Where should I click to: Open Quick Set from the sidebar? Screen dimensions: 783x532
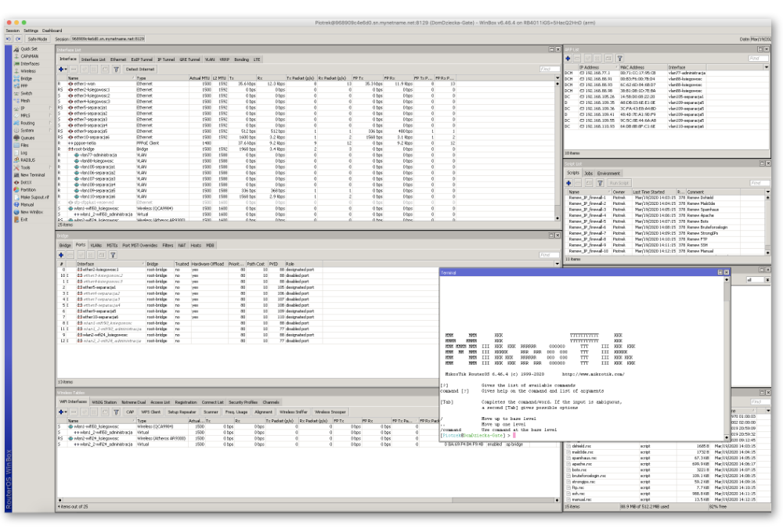click(27, 49)
